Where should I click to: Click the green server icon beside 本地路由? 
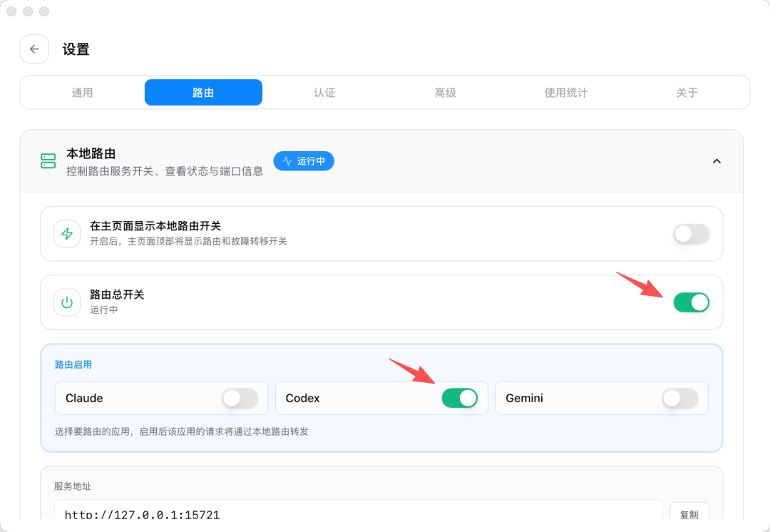point(48,161)
